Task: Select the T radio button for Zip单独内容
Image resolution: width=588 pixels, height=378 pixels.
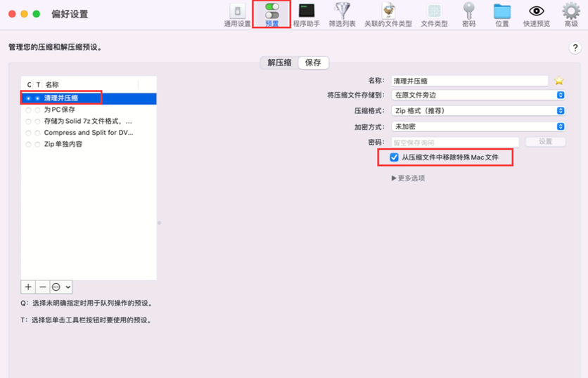Action: (x=37, y=144)
